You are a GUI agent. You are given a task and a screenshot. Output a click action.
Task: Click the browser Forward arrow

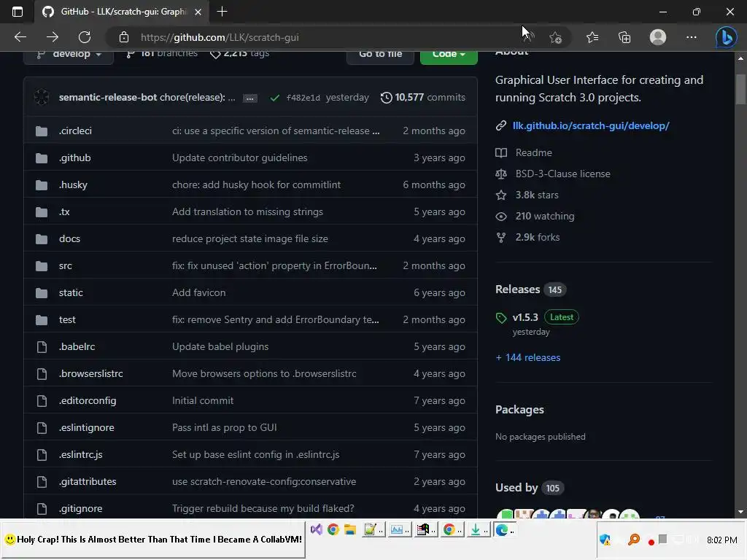53,37
